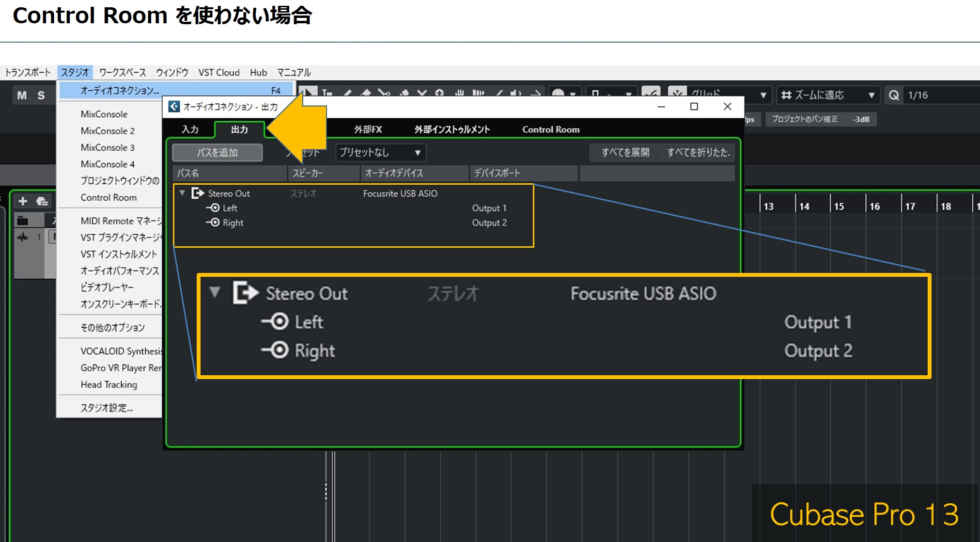Open MixConsole 2 from the menu
The height and width of the screenshot is (542, 980).
108,130
